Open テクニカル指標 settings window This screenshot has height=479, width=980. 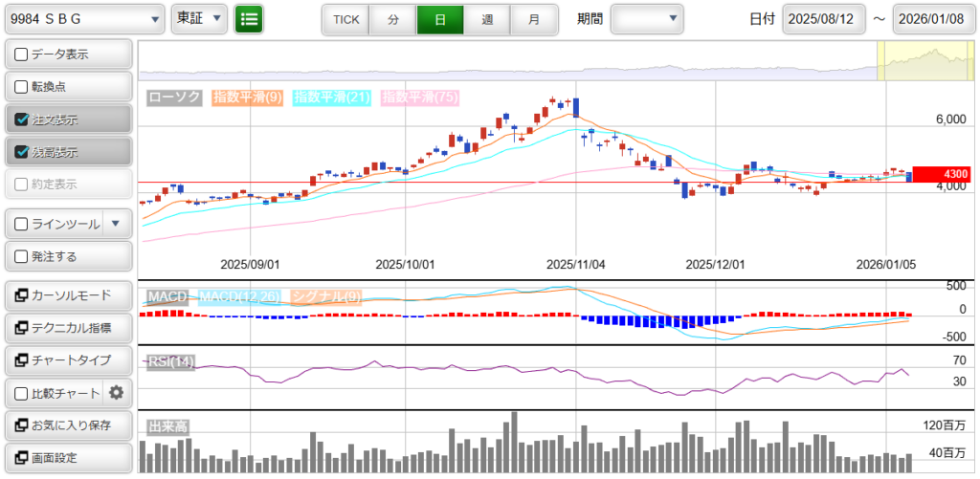click(67, 328)
